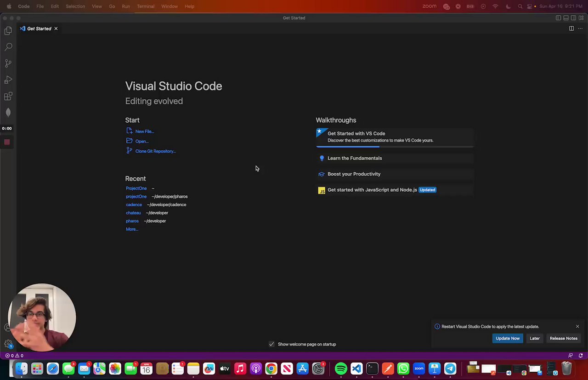Open Spotify from the Dock
This screenshot has height=380, width=588.
click(x=341, y=369)
